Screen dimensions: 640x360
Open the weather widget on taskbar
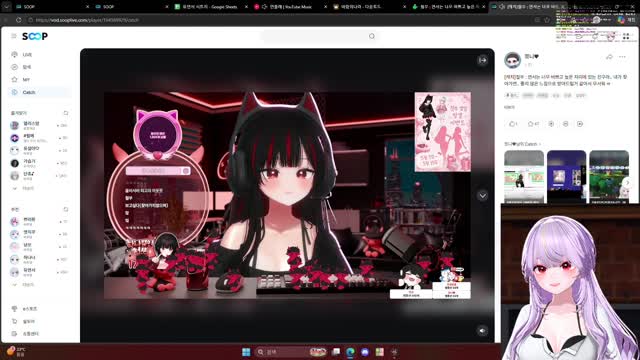click(16, 351)
